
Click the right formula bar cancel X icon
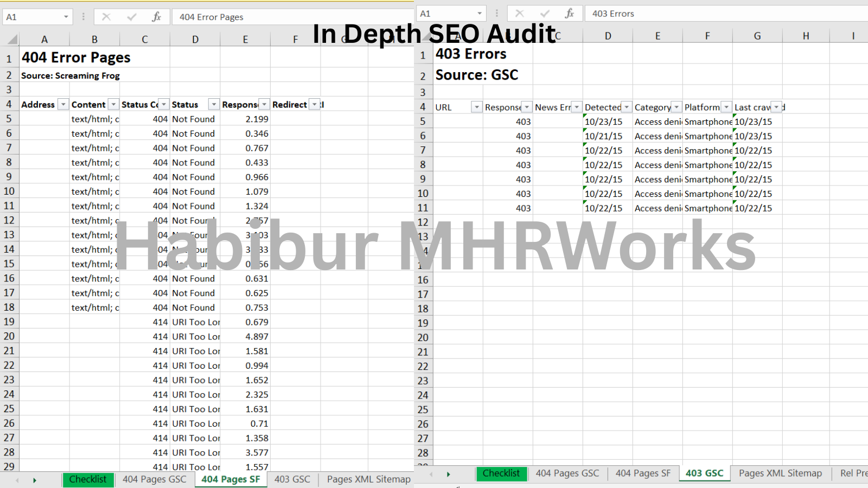[520, 14]
